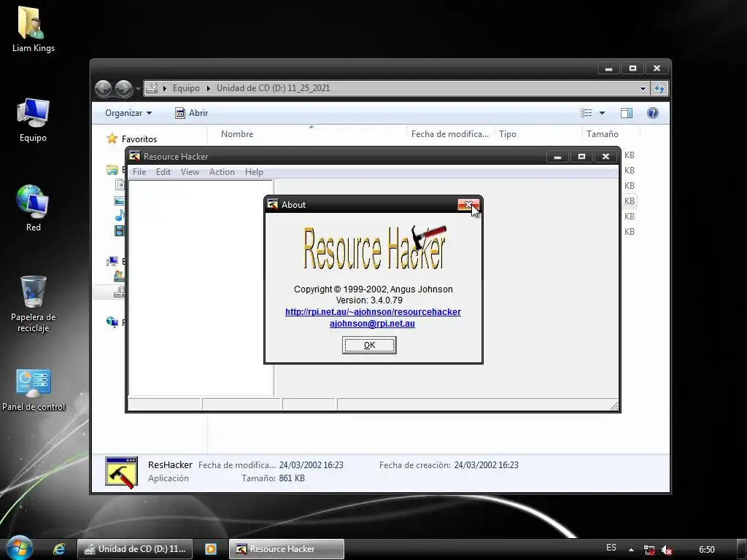Expand arrow after Equipo breadcrumb
747x560 pixels.
click(x=208, y=88)
